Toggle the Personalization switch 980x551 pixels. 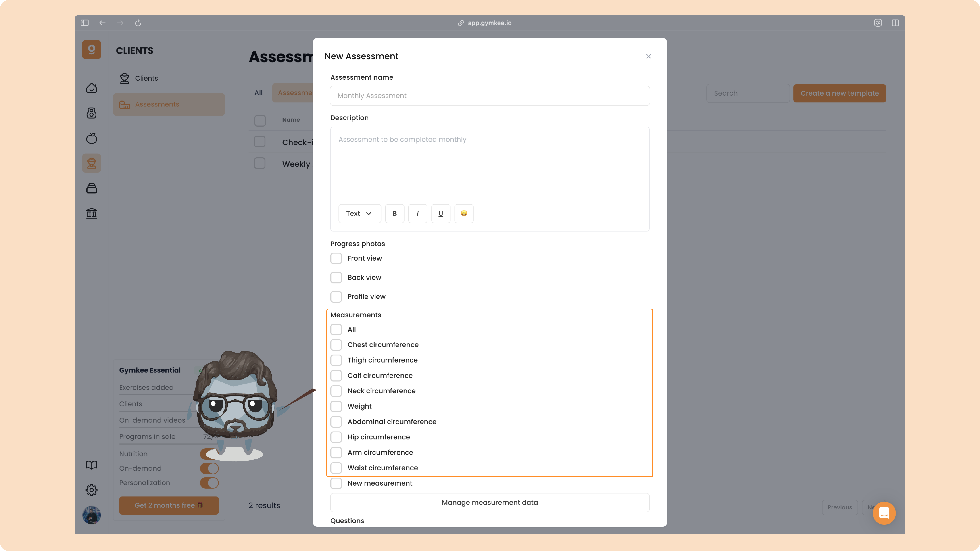(x=209, y=483)
